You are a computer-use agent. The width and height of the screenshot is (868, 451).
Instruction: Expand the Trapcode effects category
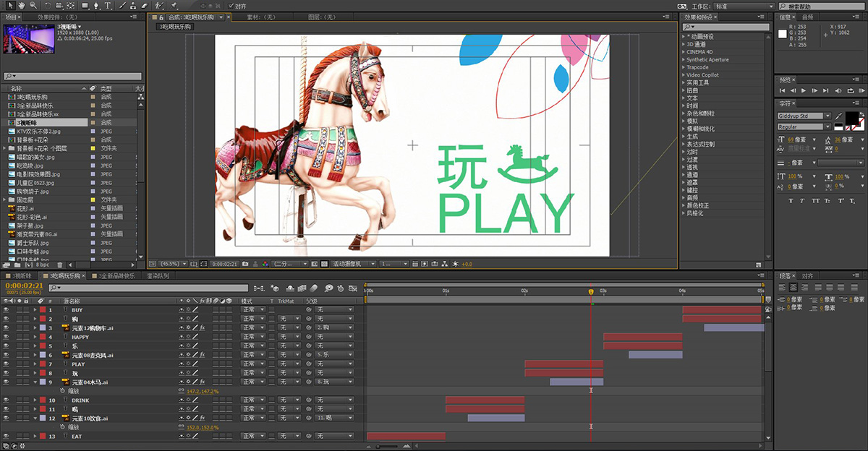tap(697, 67)
